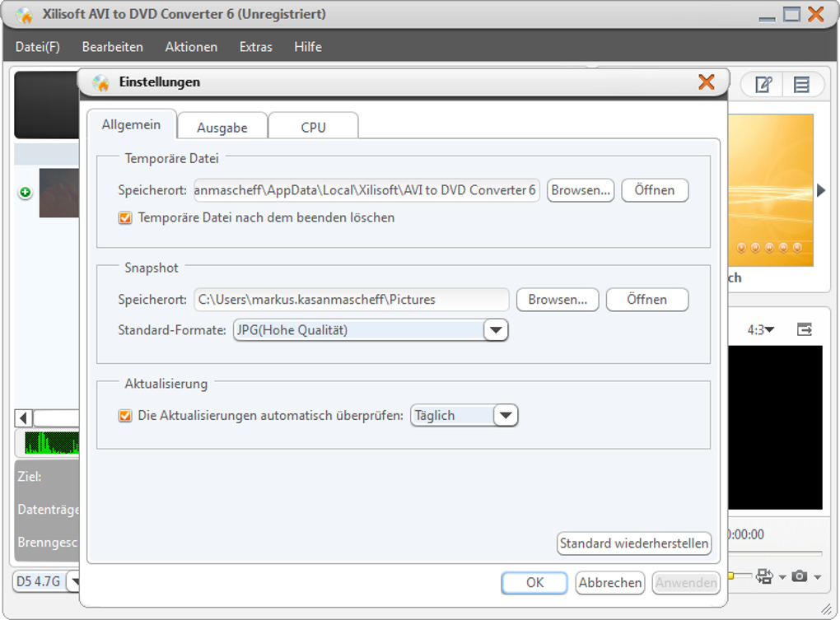The width and height of the screenshot is (840, 620).
Task: Click the list view icon top right
Action: tap(801, 84)
